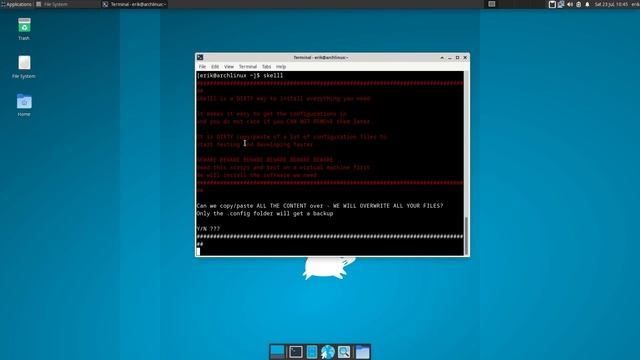Click the network status tray icon
The width and height of the screenshot is (640, 360).
click(561, 4)
